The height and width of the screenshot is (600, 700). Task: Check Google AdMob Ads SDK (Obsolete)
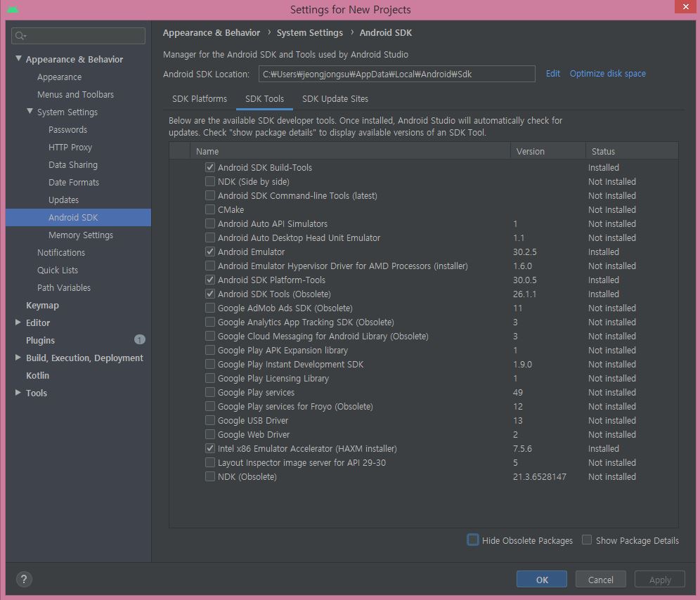tap(210, 308)
